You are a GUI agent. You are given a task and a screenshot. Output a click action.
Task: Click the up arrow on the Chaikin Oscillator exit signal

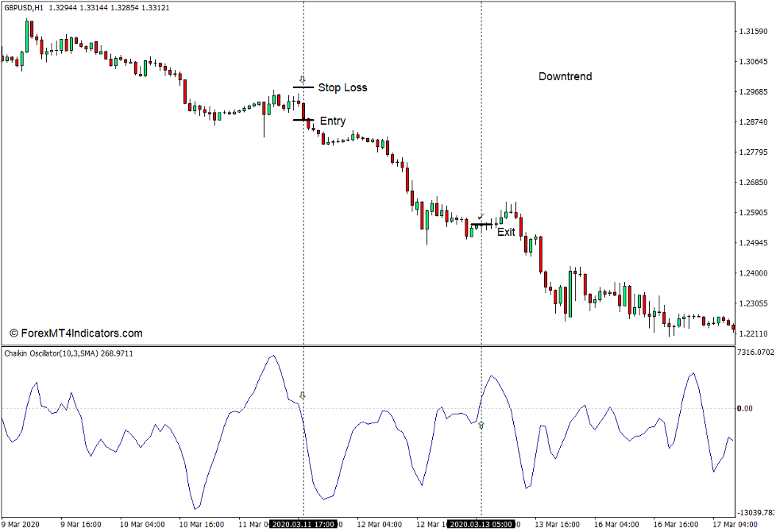482,423
